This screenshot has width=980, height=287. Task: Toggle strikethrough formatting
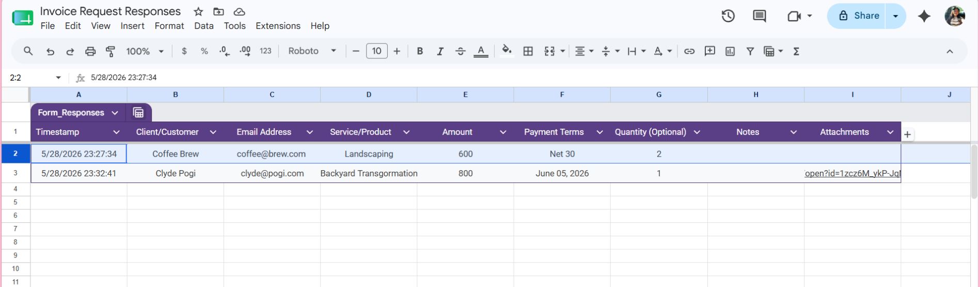[460, 51]
